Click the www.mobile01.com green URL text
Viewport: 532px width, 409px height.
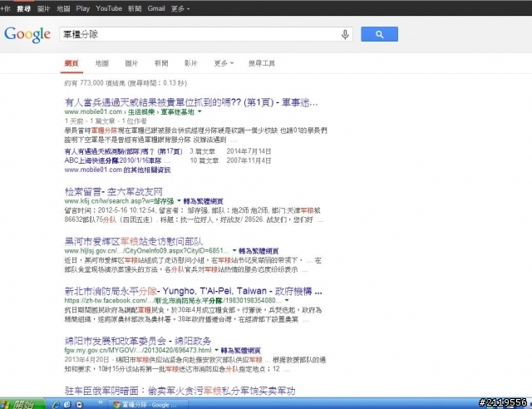pyautogui.click(x=93, y=111)
